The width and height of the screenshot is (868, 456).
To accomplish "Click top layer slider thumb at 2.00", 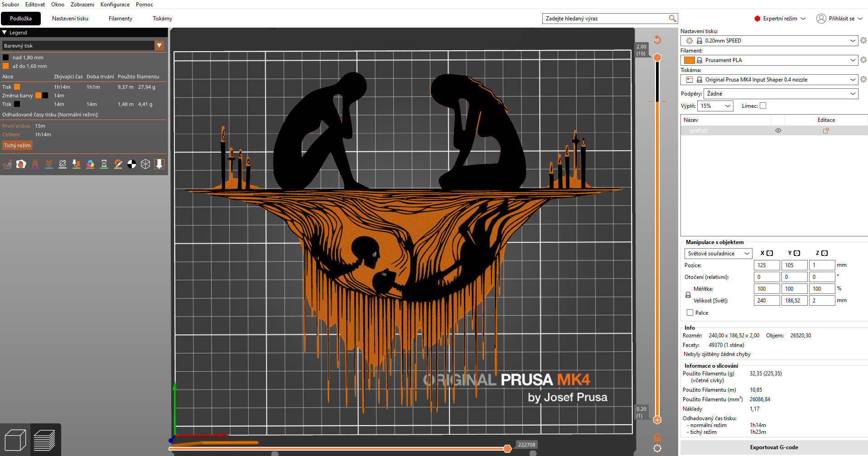I will pyautogui.click(x=657, y=58).
